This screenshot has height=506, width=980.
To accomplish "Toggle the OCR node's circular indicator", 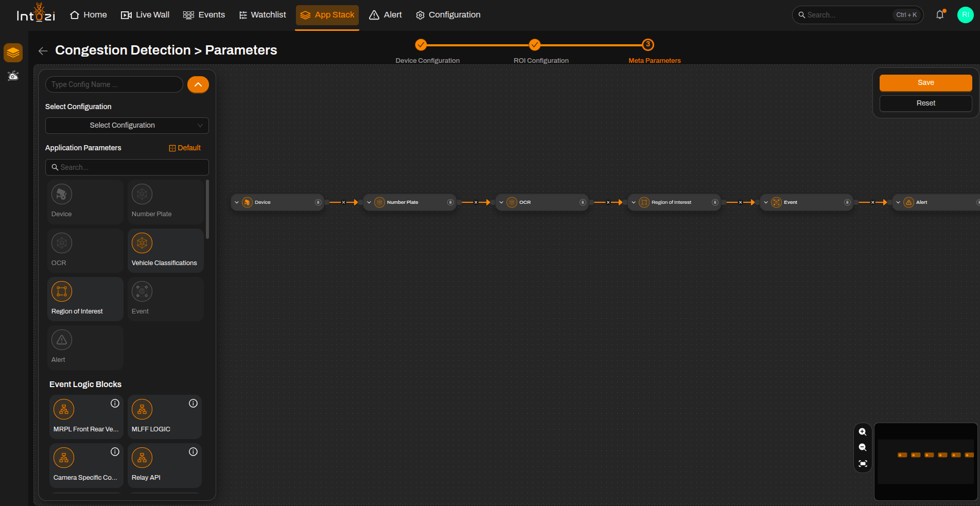I will point(583,202).
